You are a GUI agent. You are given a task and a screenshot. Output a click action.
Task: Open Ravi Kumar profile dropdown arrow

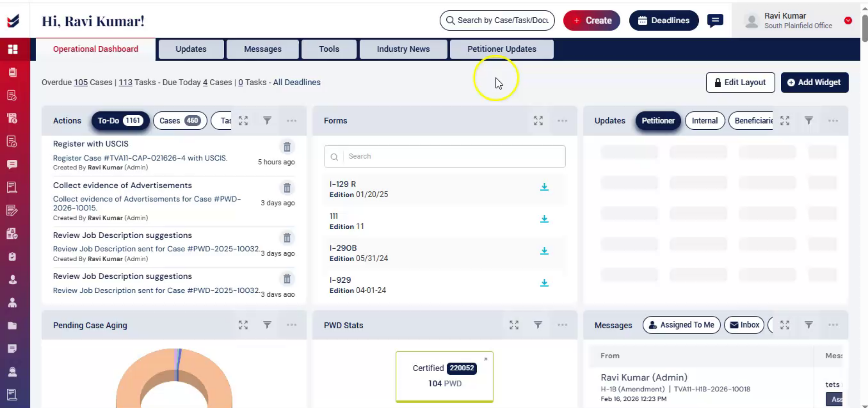[x=848, y=21]
